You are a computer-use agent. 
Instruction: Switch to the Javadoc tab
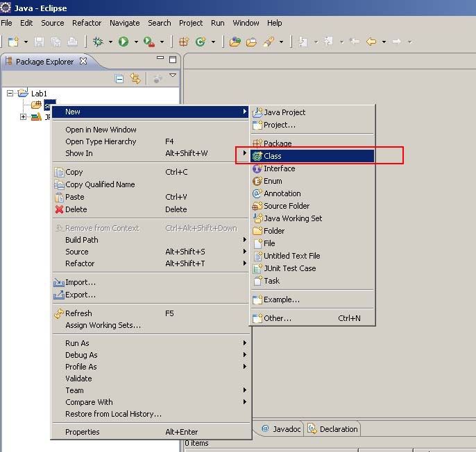281,429
